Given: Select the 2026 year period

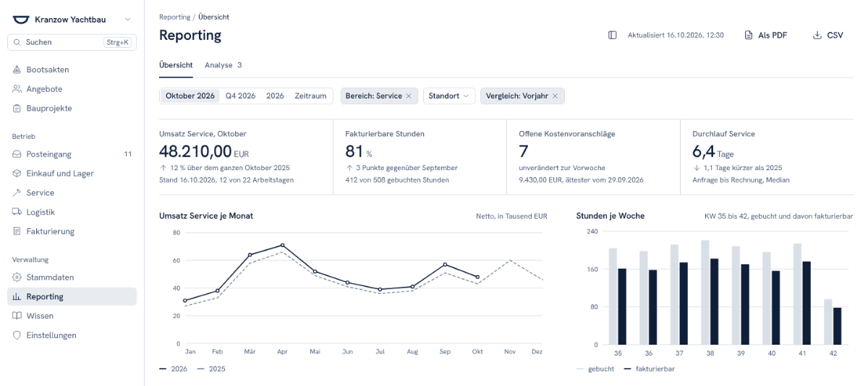Looking at the screenshot, I should coord(275,96).
